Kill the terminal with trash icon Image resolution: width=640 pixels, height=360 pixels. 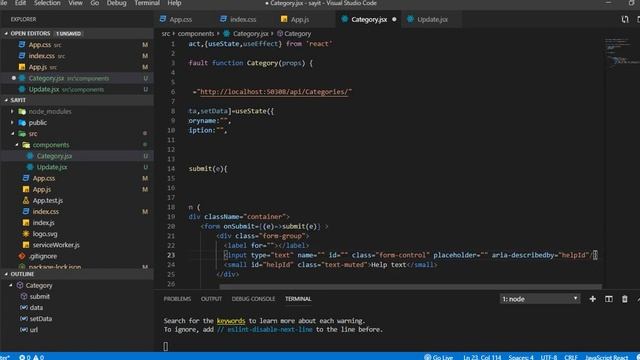click(624, 299)
